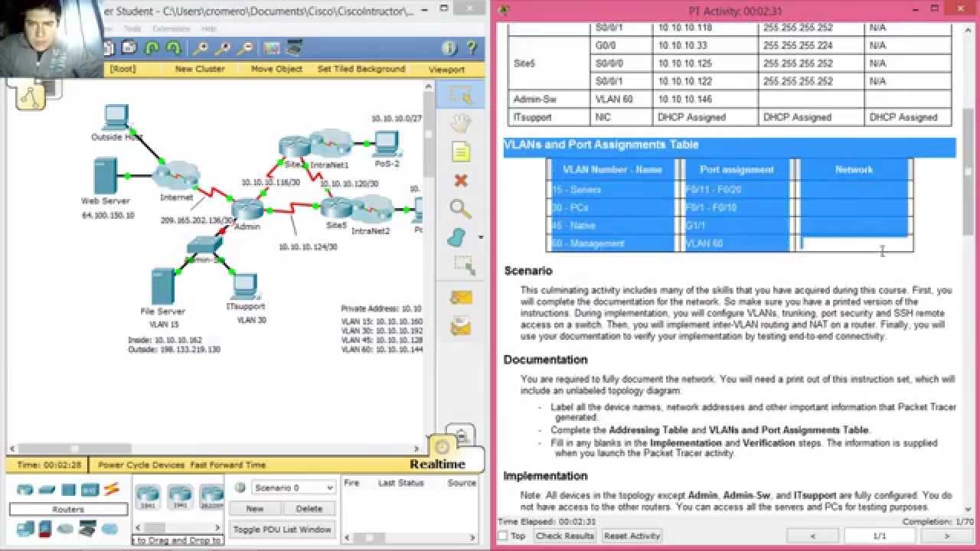Switch to the Realtime mode tab
The width and height of the screenshot is (980, 551).
[x=437, y=465]
